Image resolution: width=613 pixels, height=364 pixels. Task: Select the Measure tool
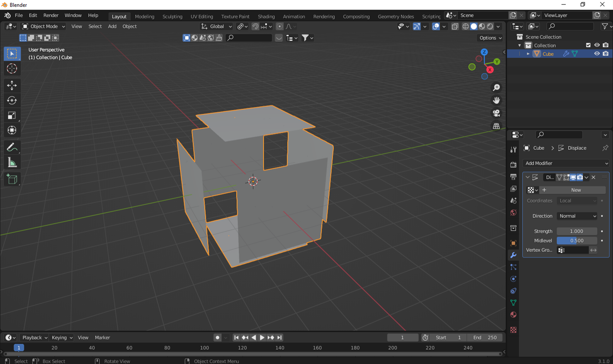(12, 163)
